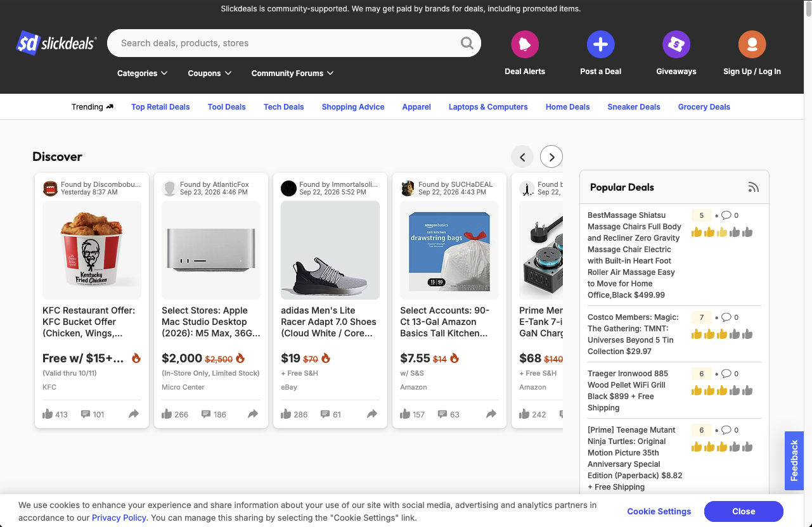
Task: Open Grocery Deals link
Action: 704,107
